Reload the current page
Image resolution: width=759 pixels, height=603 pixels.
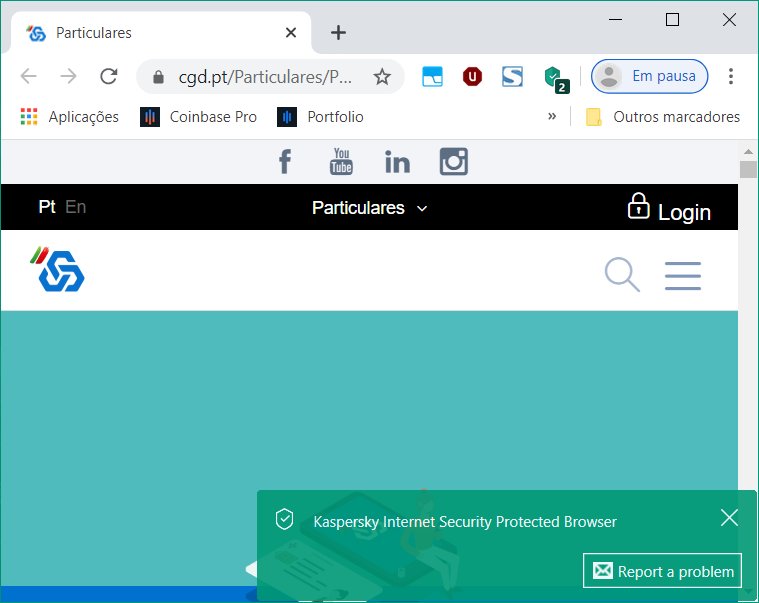pyautogui.click(x=109, y=76)
